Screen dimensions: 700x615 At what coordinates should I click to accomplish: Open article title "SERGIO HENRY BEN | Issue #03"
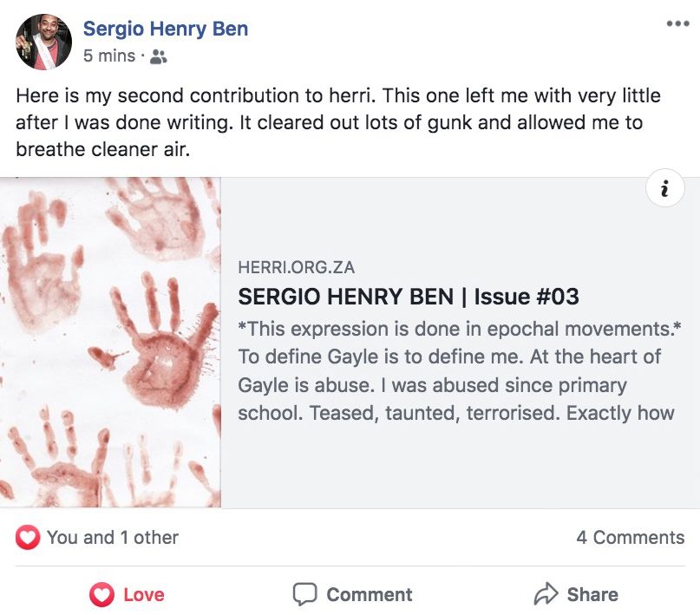[x=409, y=297]
